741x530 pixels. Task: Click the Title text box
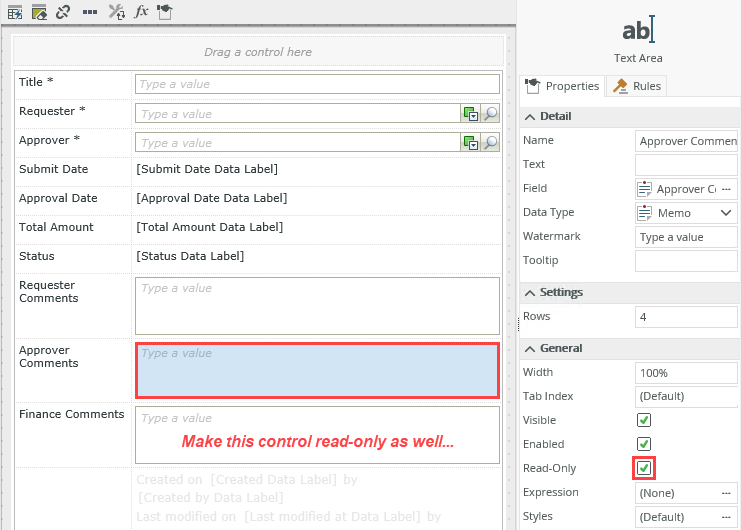[317, 84]
